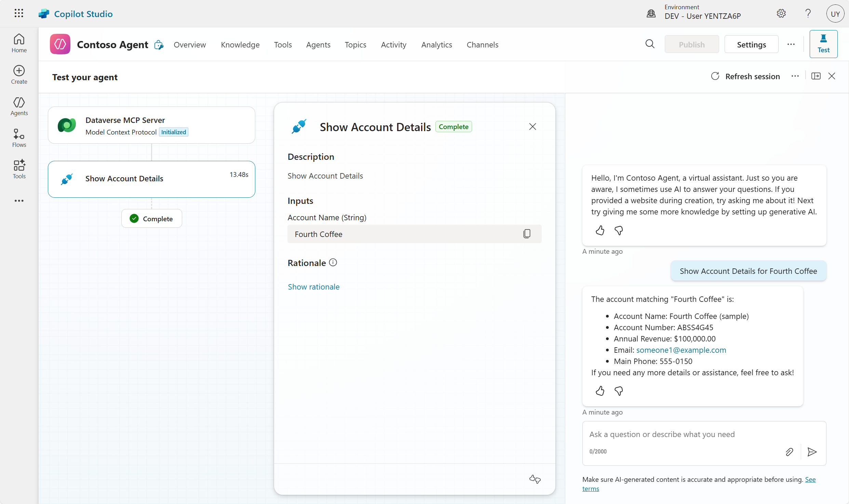Click the send message arrow icon
The image size is (849, 504).
pyautogui.click(x=812, y=452)
